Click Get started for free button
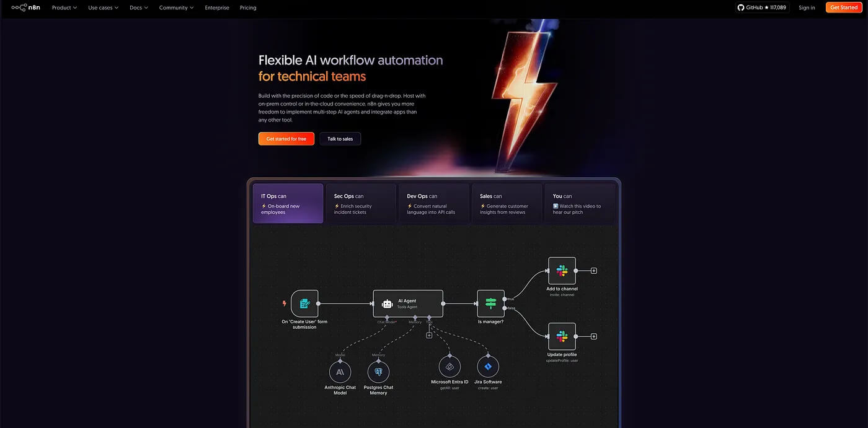Screen dimensions: 868x428 point(286,139)
